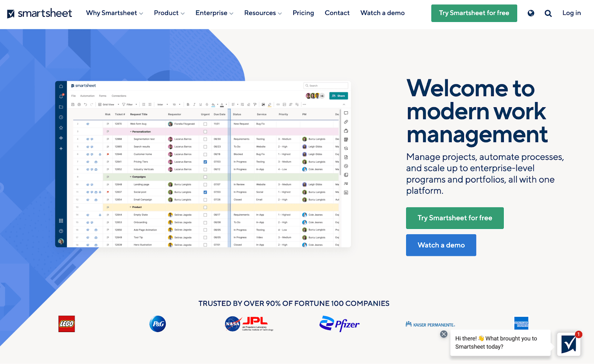Open the Forms menu in demo sheet
This screenshot has width=594, height=364.
tap(103, 96)
